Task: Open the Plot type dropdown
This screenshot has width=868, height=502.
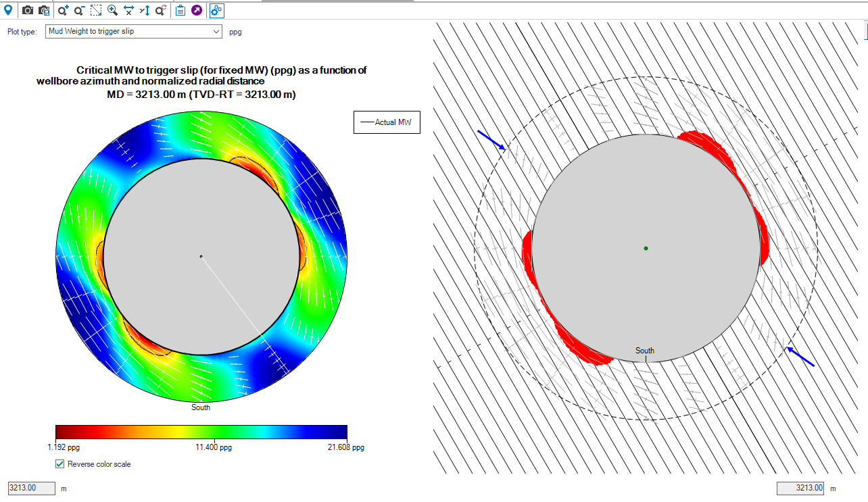Action: [x=134, y=32]
